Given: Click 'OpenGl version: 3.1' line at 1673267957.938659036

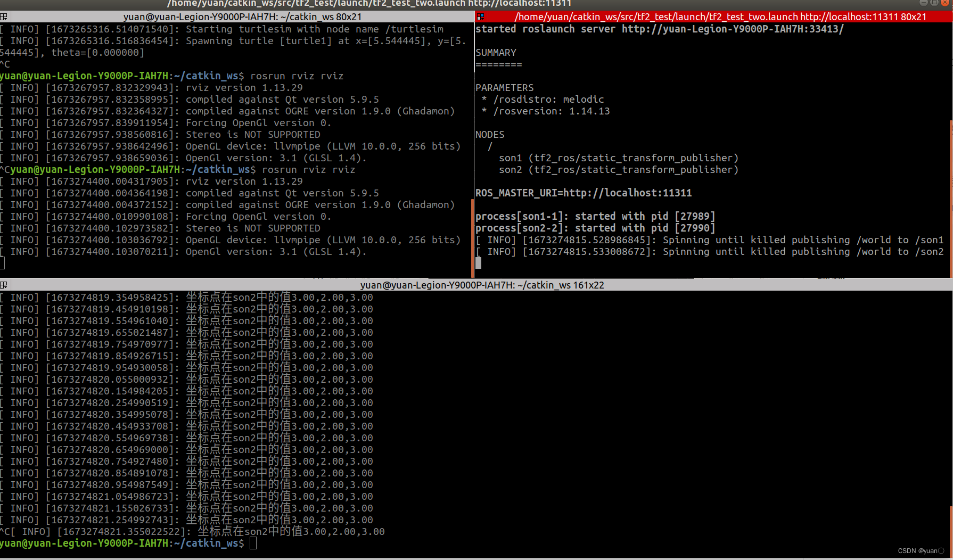Looking at the screenshot, I should click(183, 158).
